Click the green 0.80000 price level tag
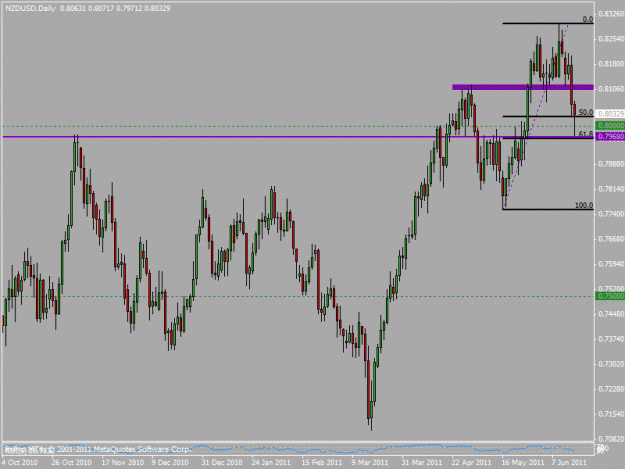The width and height of the screenshot is (625, 469). (610, 126)
